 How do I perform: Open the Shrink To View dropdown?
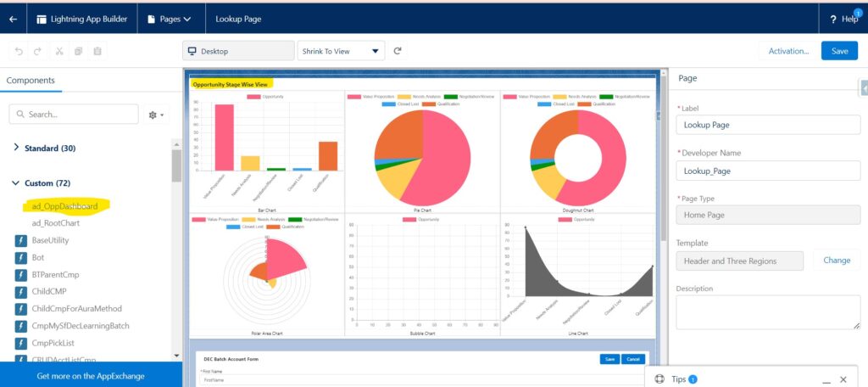click(341, 51)
